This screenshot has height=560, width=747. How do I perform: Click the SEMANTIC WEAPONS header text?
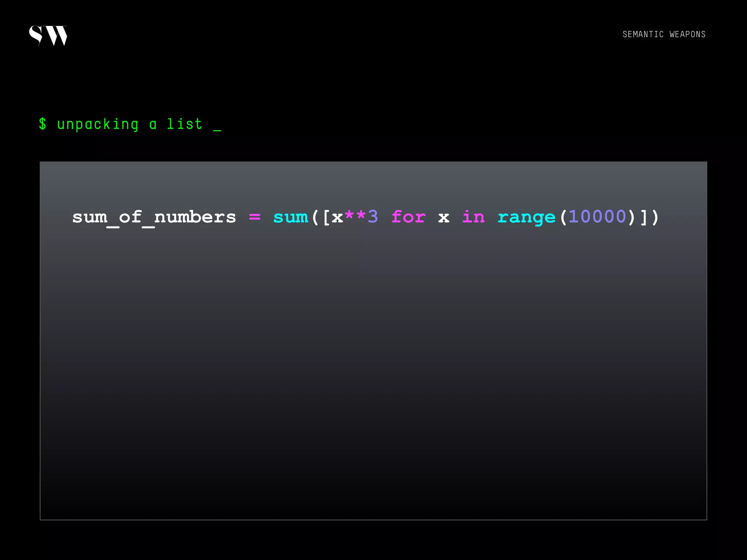(664, 34)
